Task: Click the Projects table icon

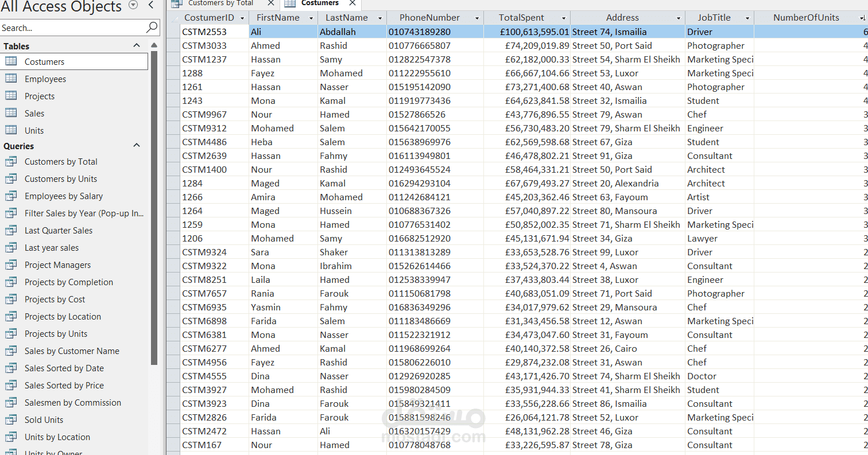Action: point(11,96)
